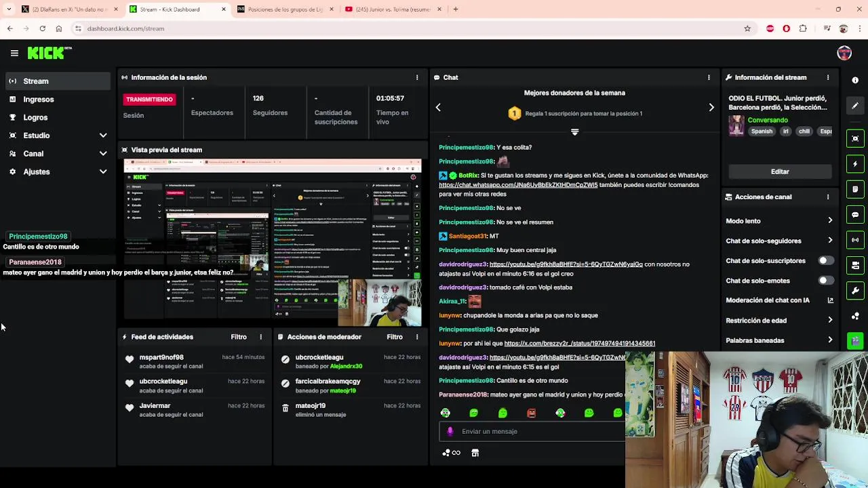Screen dimensions: 868x488
Task: Go to previous top donor with left arrow
Action: pyautogui.click(x=438, y=107)
